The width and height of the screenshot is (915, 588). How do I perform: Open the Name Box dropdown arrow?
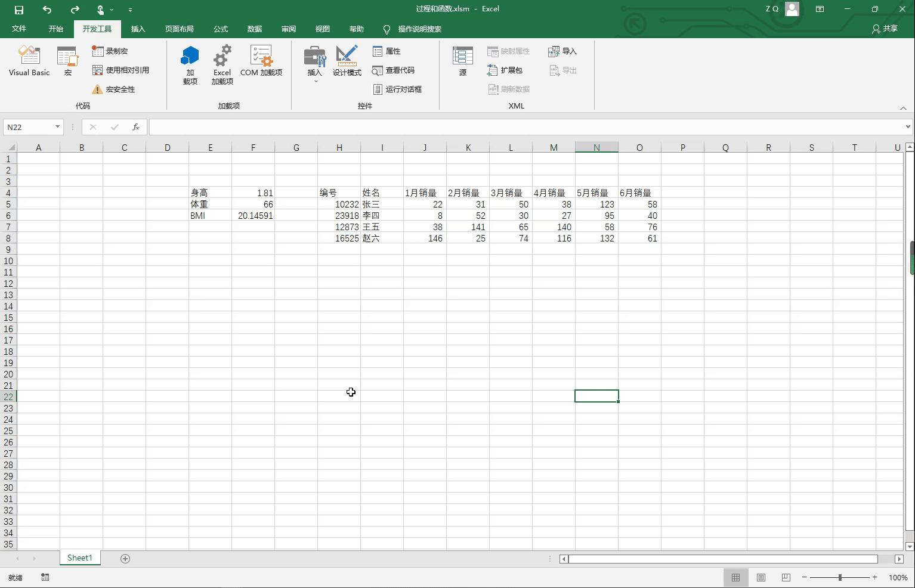pos(57,126)
